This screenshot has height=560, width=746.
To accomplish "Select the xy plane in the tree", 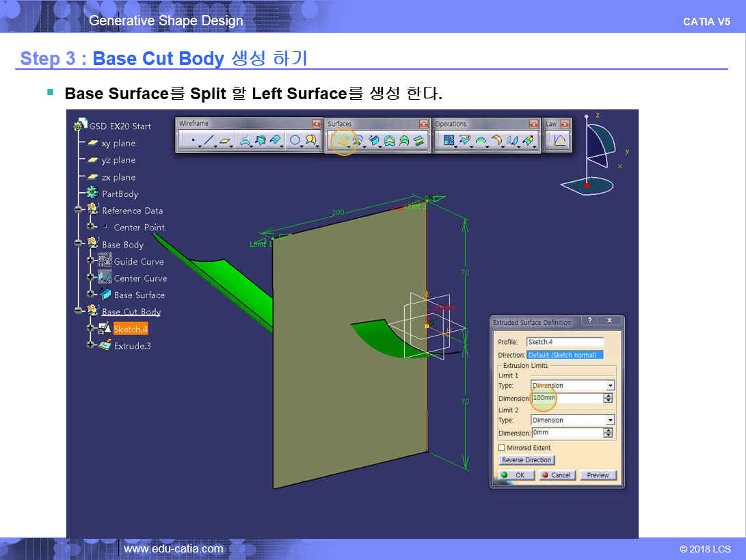I will [118, 144].
